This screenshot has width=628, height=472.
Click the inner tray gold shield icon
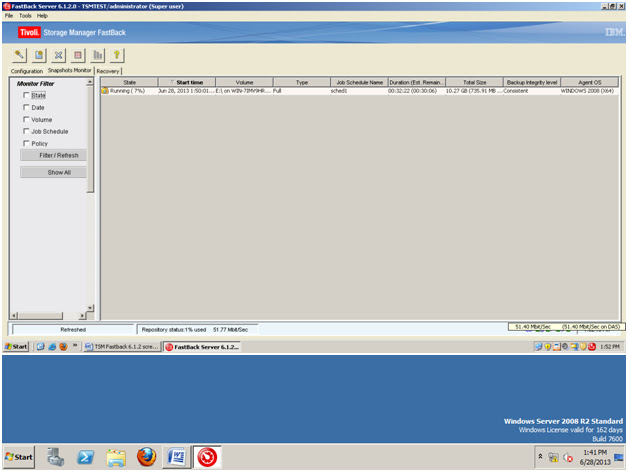click(583, 347)
